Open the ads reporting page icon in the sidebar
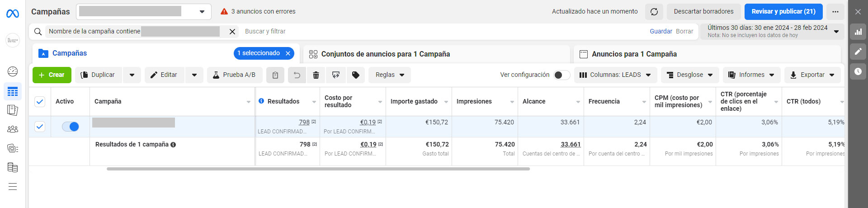This screenshot has width=868, height=208. pos(13,110)
